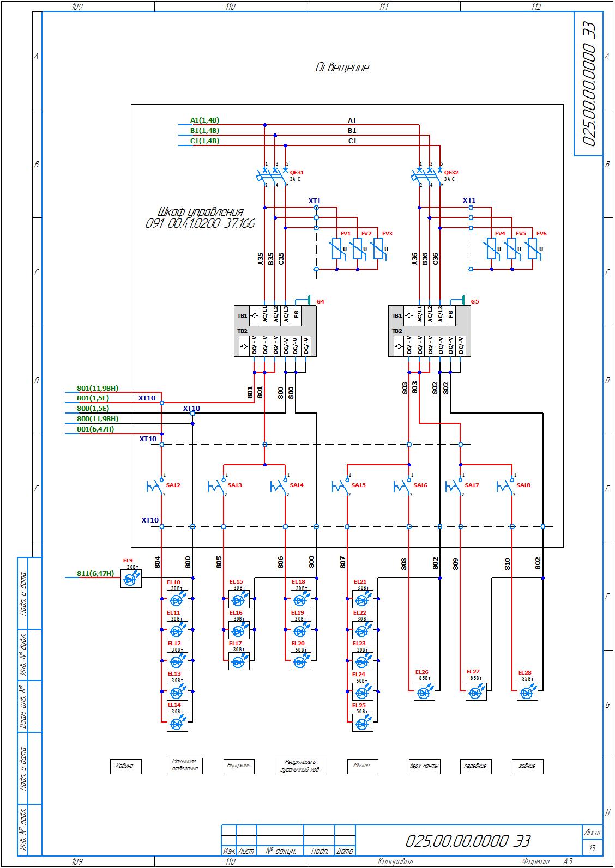Click the EL27 front lamp symbol
This screenshot has width=615, height=868.
[475, 693]
